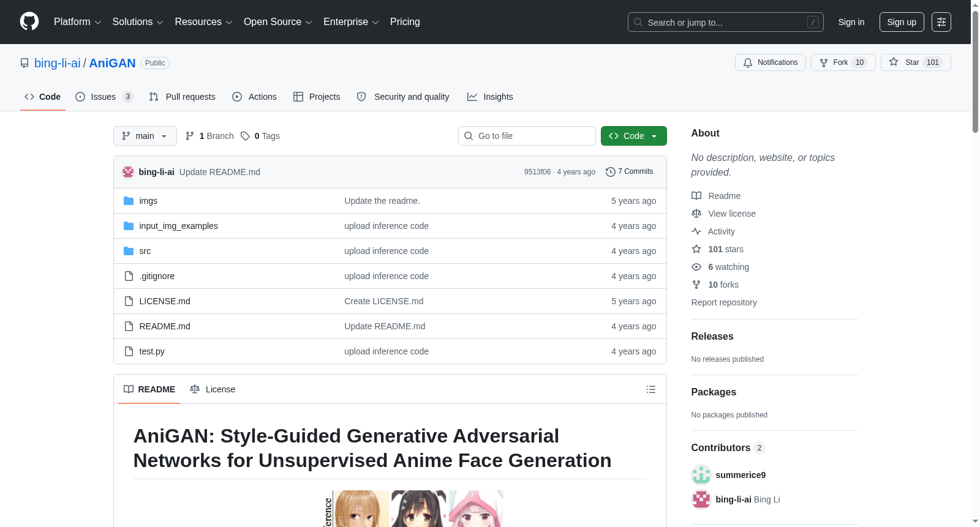The image size is (980, 527).
Task: Click the pulse icon beside Activity
Action: coord(696,231)
